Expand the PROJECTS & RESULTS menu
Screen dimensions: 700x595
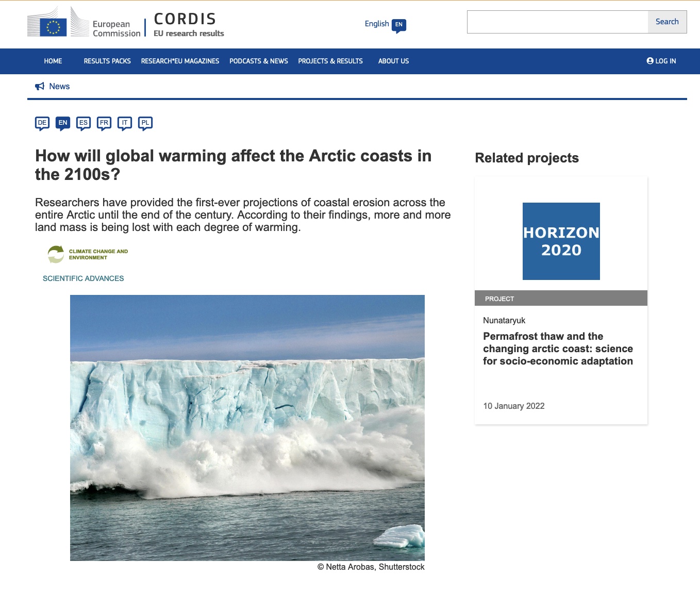tap(330, 61)
